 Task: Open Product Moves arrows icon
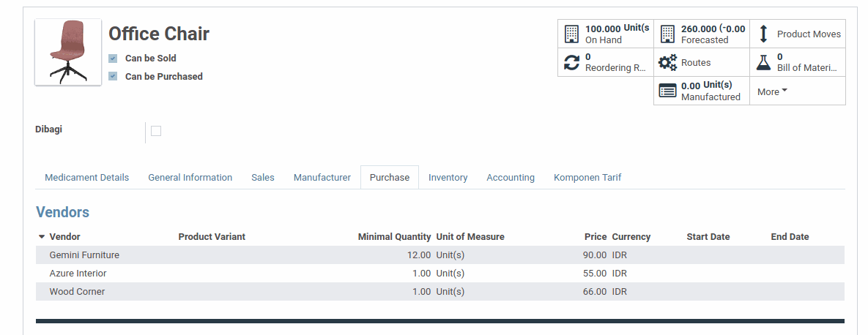(x=763, y=34)
